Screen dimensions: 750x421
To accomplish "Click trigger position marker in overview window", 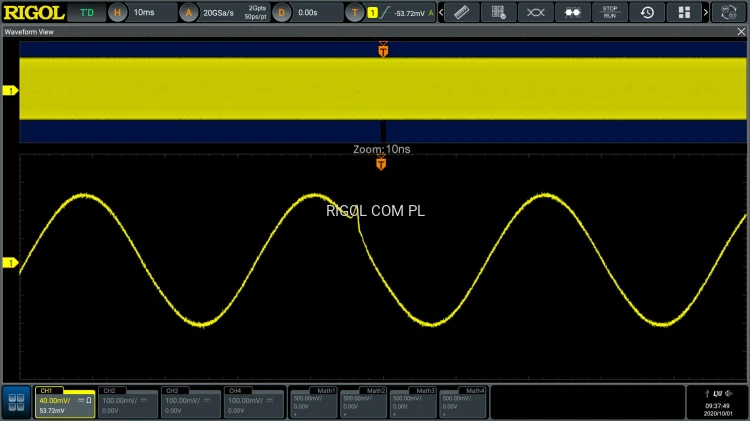I will point(383,49).
